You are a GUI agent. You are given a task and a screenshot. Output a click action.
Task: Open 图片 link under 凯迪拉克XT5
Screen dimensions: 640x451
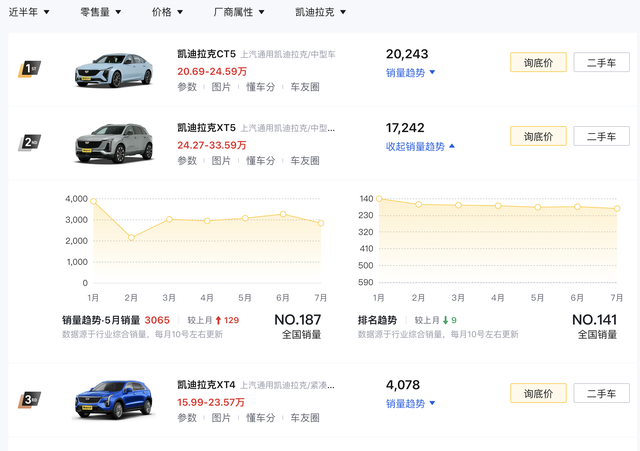221,161
